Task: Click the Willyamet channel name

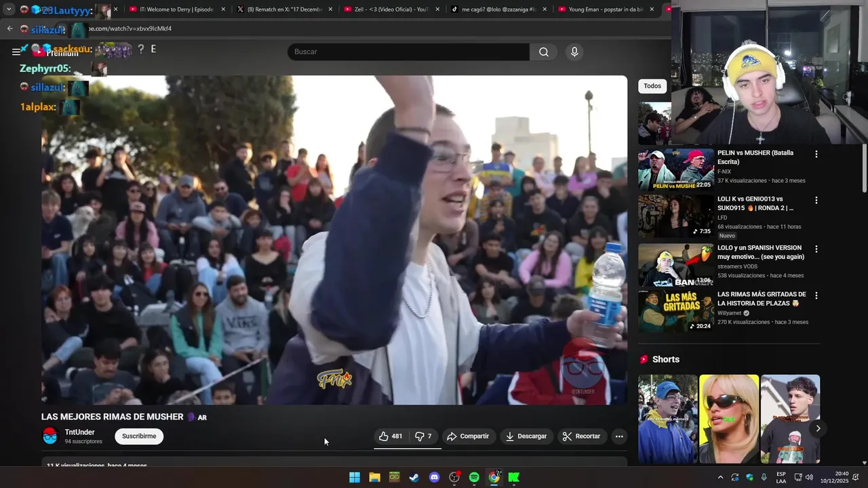Action: point(730,314)
